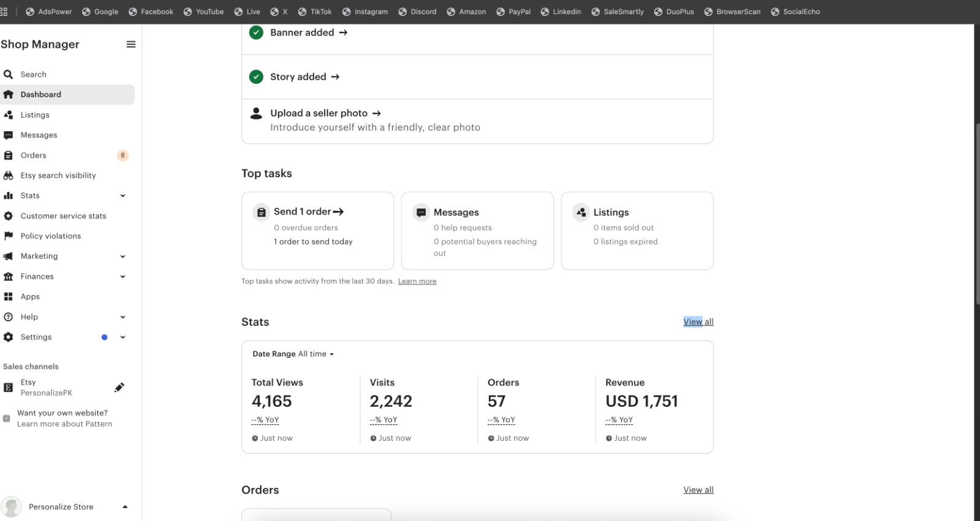Image resolution: width=980 pixels, height=521 pixels.
Task: Click the Marketing megaphone icon
Action: tap(8, 256)
